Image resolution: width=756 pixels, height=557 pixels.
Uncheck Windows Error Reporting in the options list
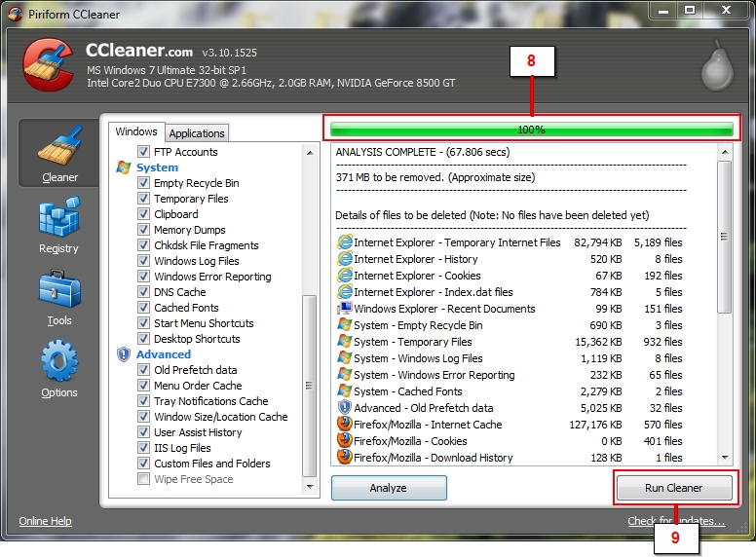[x=143, y=277]
